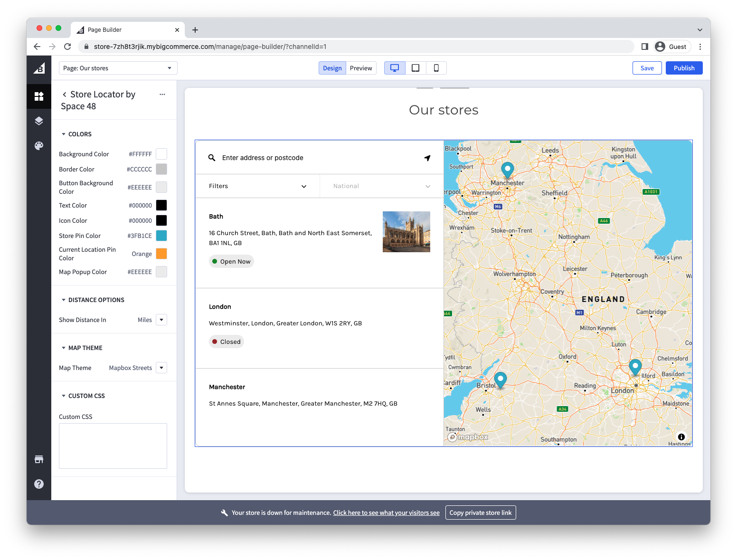
Task: Select the London store listing title
Action: [x=220, y=307]
